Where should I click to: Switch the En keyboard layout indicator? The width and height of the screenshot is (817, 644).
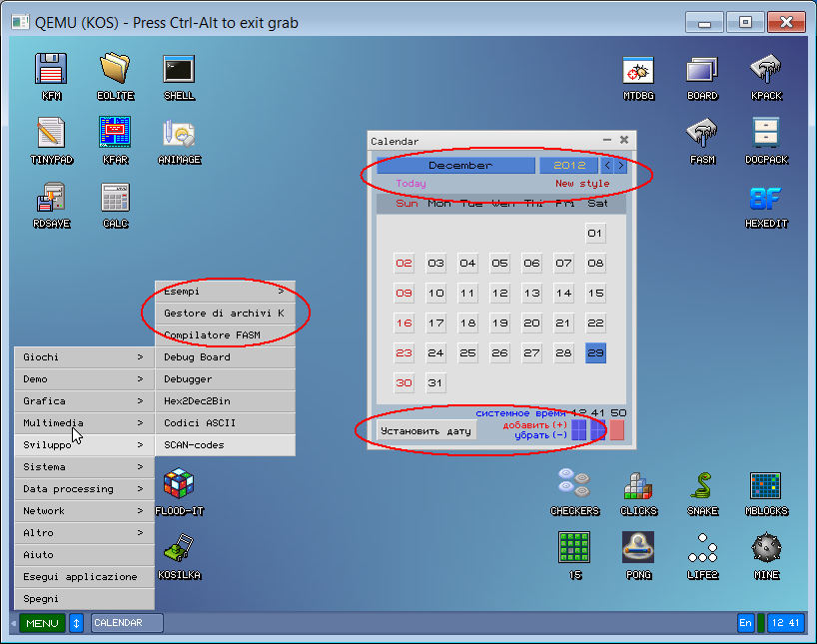745,623
